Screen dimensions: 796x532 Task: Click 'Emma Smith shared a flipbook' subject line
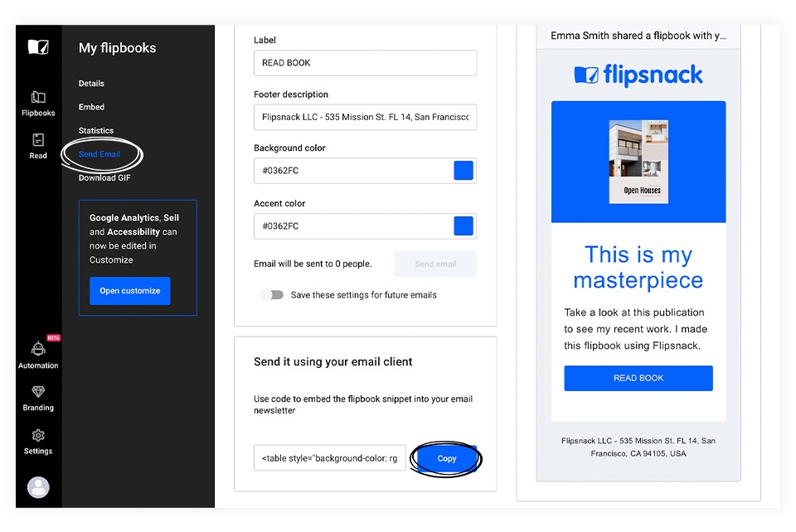point(638,36)
